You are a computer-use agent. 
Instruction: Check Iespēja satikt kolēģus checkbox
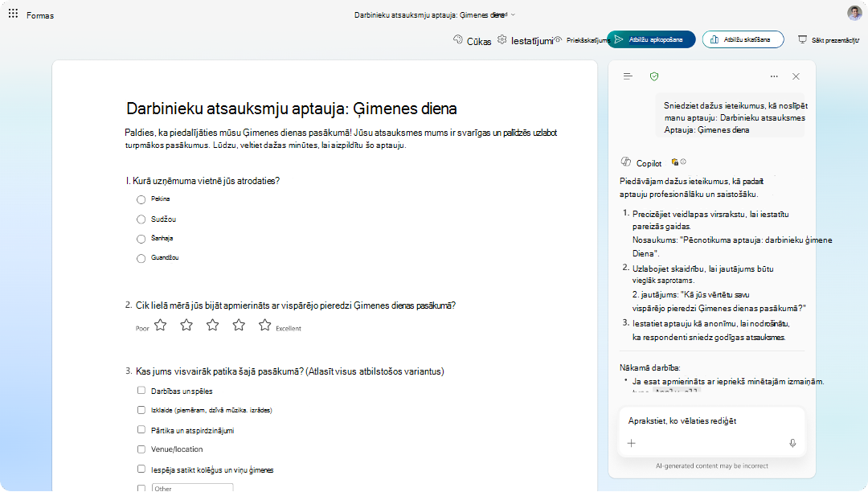(x=141, y=469)
